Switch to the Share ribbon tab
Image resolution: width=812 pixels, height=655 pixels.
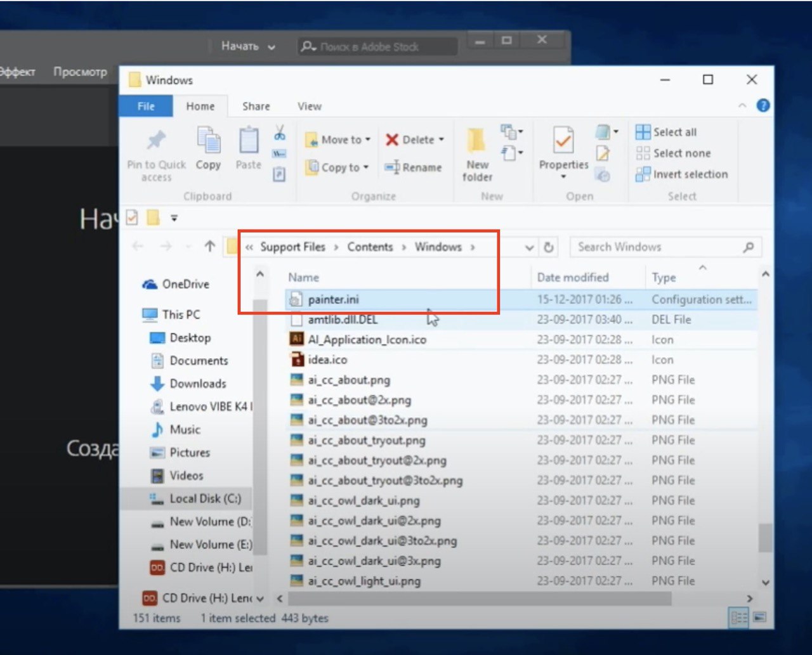point(256,106)
